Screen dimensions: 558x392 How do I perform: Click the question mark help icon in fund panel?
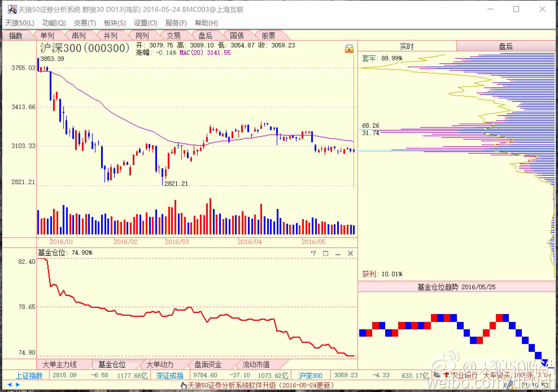click(313, 253)
